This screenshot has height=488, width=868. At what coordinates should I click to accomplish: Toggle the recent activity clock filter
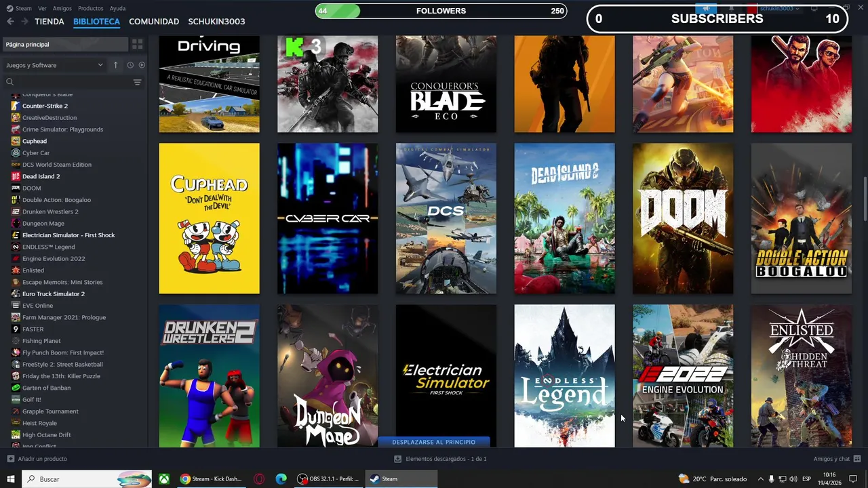point(130,65)
